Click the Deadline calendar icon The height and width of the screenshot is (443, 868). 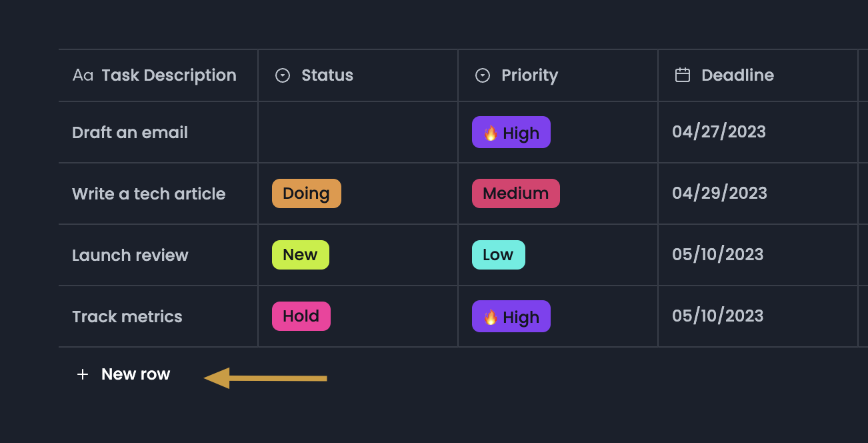[x=683, y=75]
